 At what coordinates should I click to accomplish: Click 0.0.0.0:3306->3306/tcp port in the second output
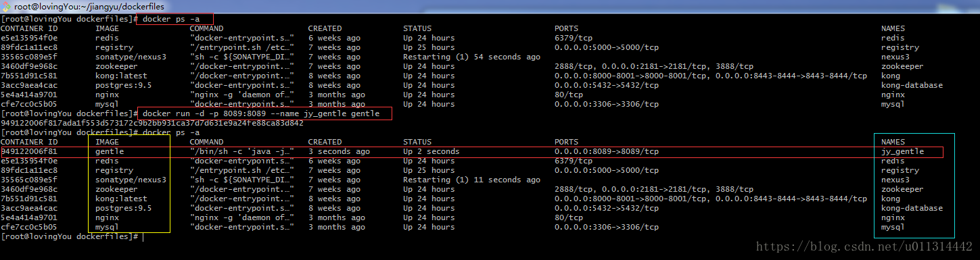(607, 227)
